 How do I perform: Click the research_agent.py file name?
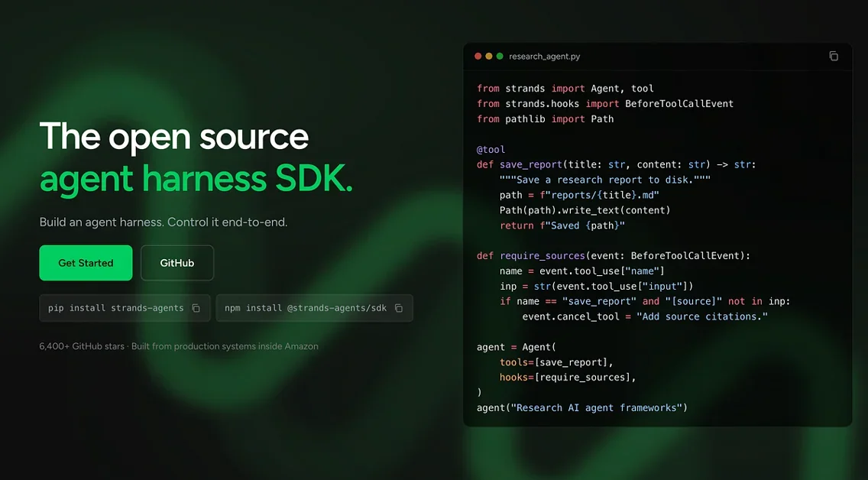pyautogui.click(x=545, y=57)
